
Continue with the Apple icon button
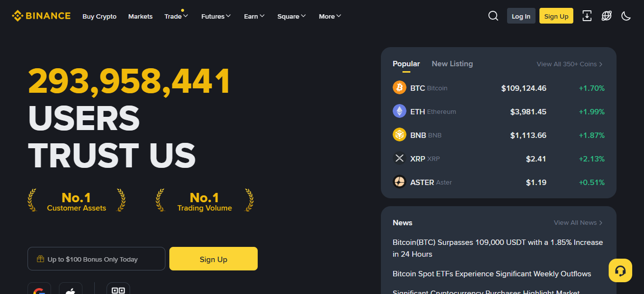coord(71,289)
